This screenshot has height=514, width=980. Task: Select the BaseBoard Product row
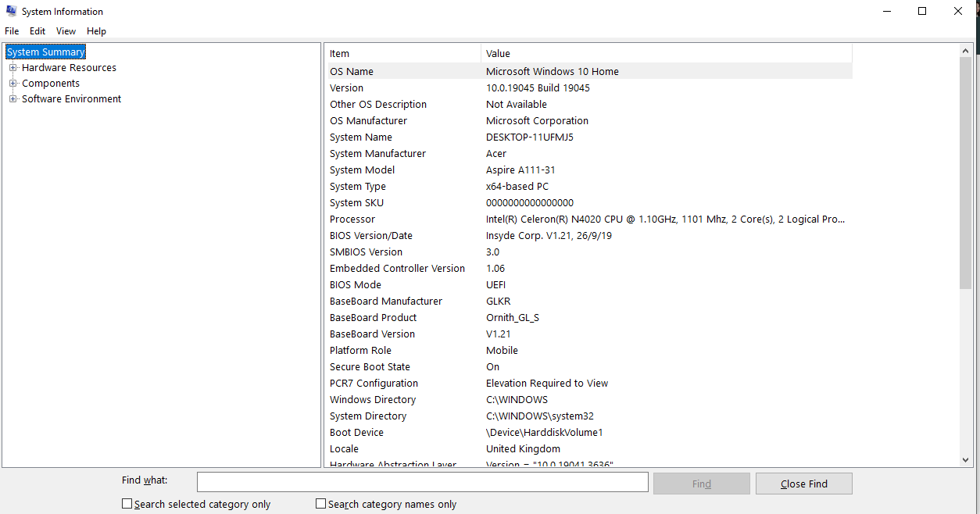pos(588,317)
